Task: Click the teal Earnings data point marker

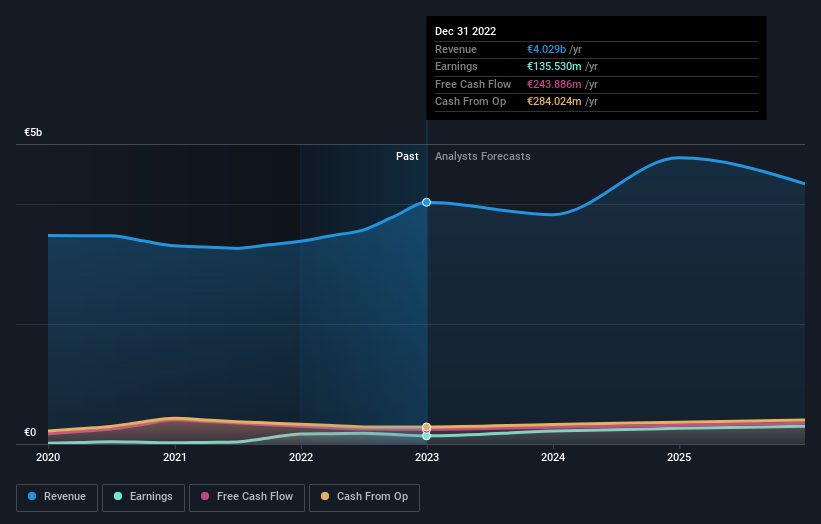Action: 427,436
